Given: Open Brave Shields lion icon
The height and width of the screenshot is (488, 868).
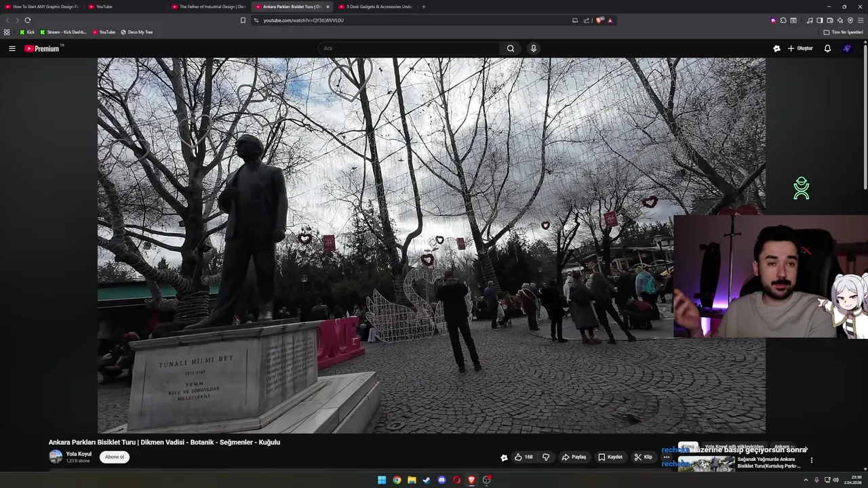Looking at the screenshot, I should [x=599, y=20].
